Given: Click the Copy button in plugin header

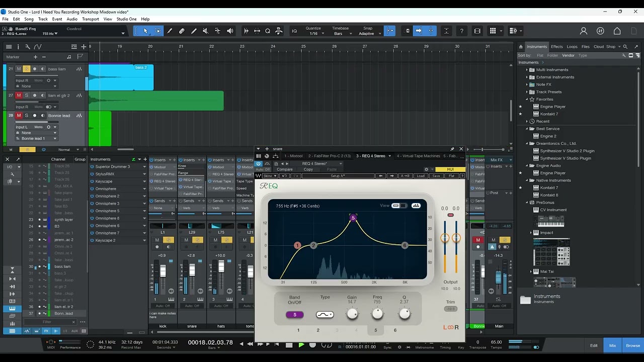Looking at the screenshot, I should pyautogui.click(x=308, y=169).
